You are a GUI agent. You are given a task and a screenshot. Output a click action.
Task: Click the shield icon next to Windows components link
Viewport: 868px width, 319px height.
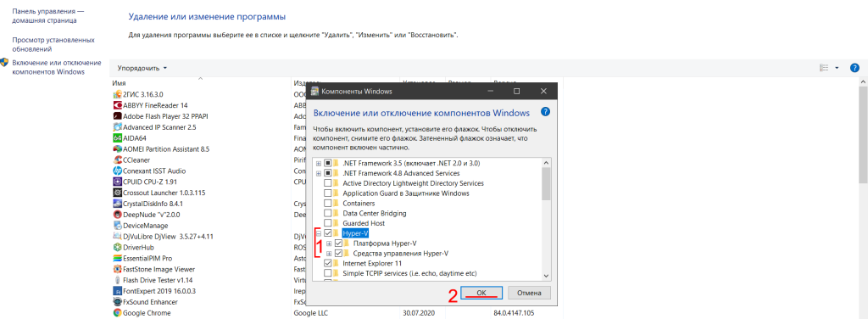tap(4, 62)
